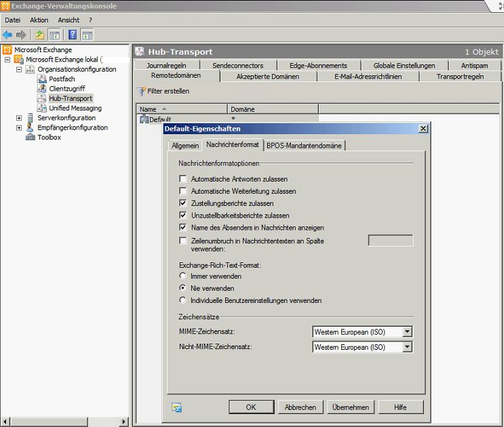Enable the Zeilenumbruch in Nachrichtentexten checkbox
This screenshot has height=427, width=504.
[183, 241]
